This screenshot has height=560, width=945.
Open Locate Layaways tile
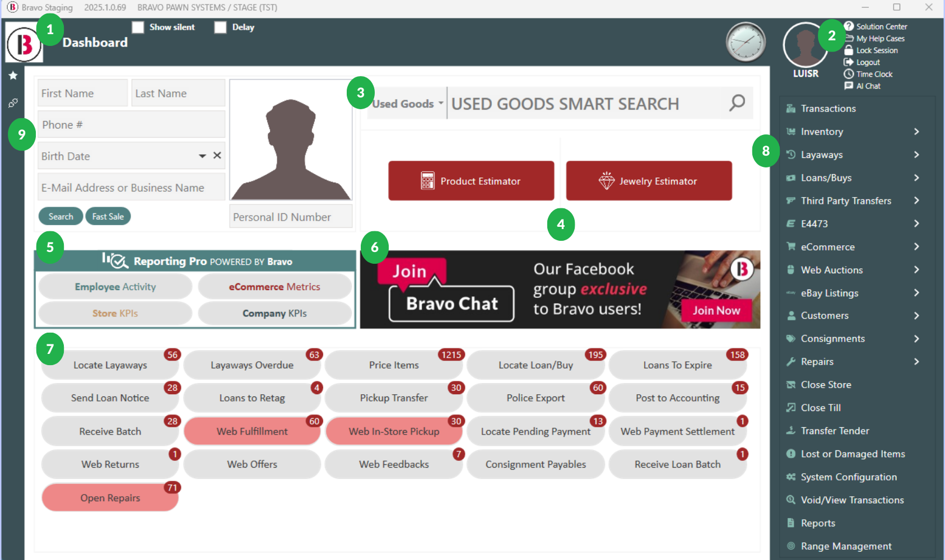[110, 365]
